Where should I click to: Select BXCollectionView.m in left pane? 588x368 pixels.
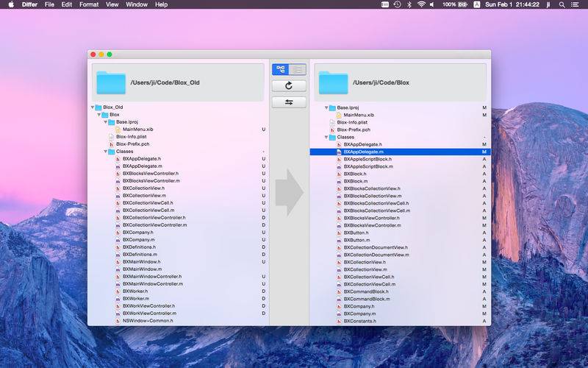point(144,196)
